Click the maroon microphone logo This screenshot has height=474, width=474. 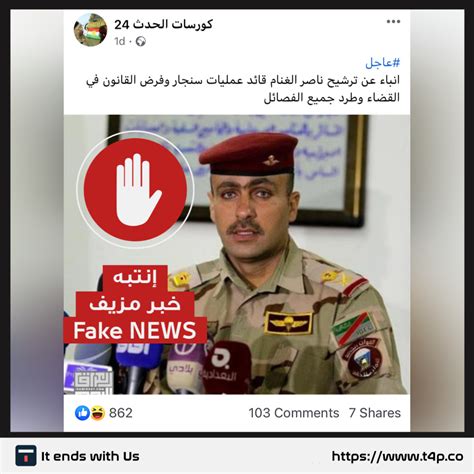coord(226,366)
